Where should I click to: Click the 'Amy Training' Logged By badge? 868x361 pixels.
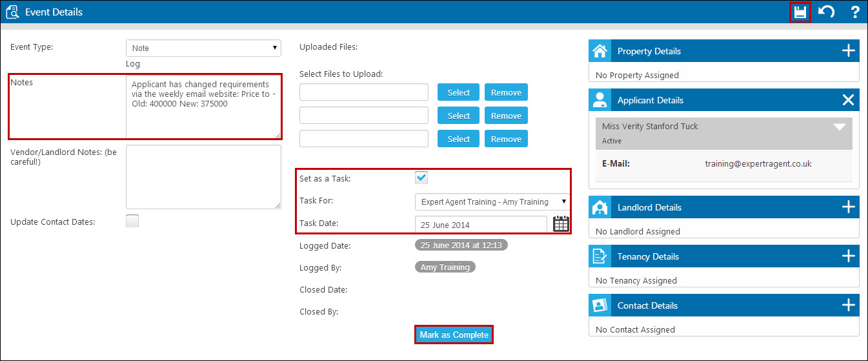click(445, 267)
